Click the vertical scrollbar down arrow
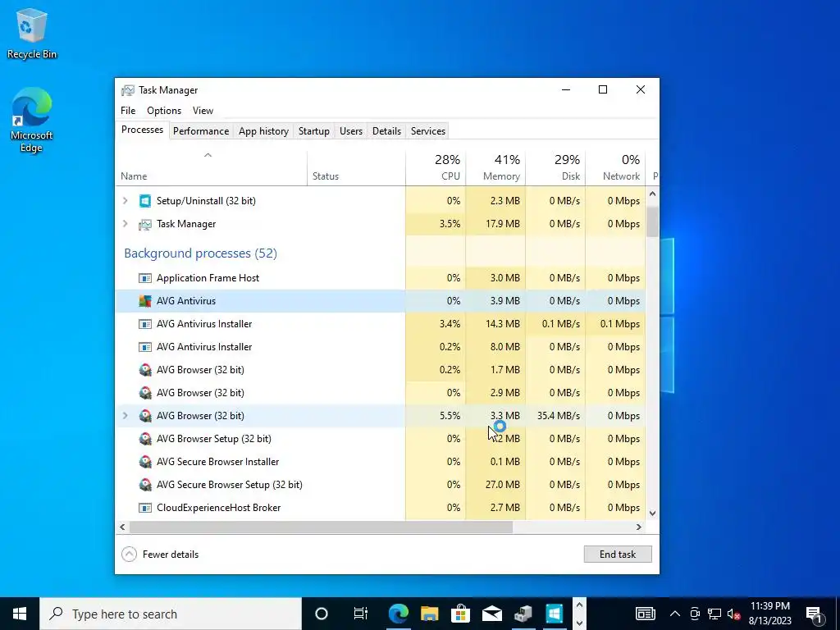 pos(652,514)
